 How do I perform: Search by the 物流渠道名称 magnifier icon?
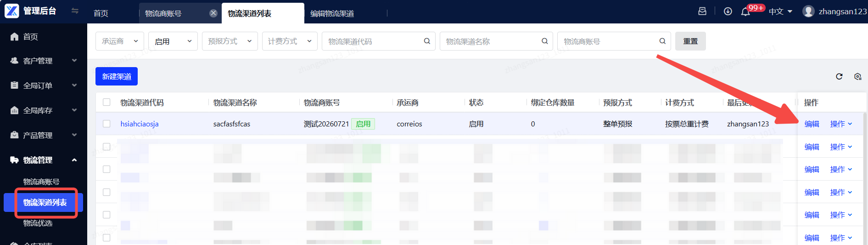545,41
